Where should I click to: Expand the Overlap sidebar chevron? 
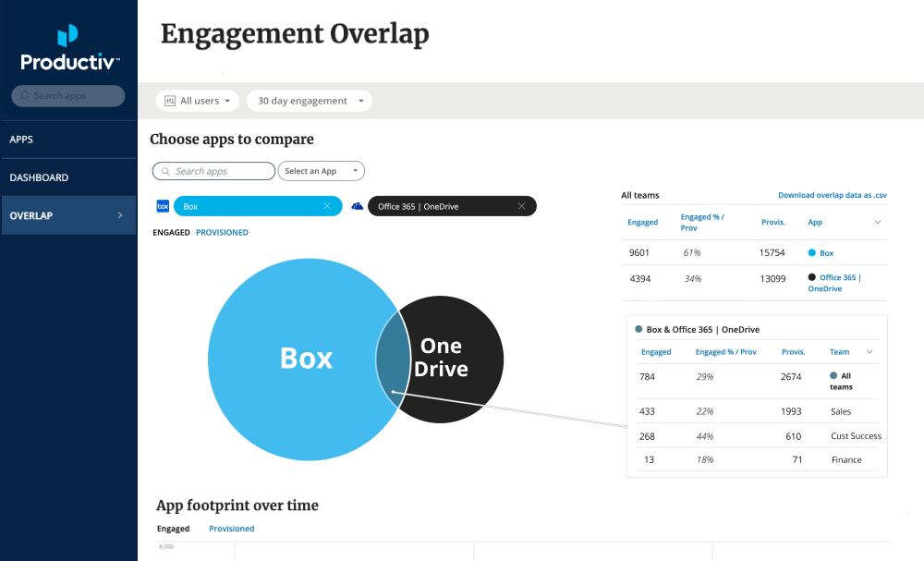click(120, 215)
